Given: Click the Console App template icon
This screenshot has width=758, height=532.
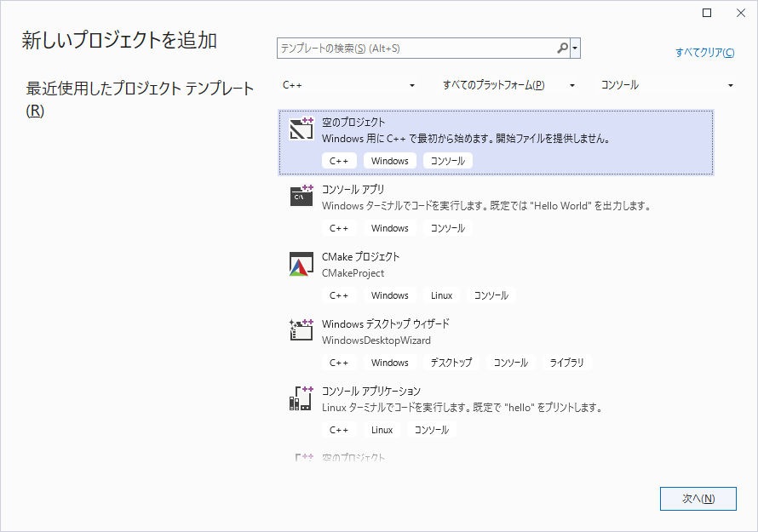Looking at the screenshot, I should (301, 196).
